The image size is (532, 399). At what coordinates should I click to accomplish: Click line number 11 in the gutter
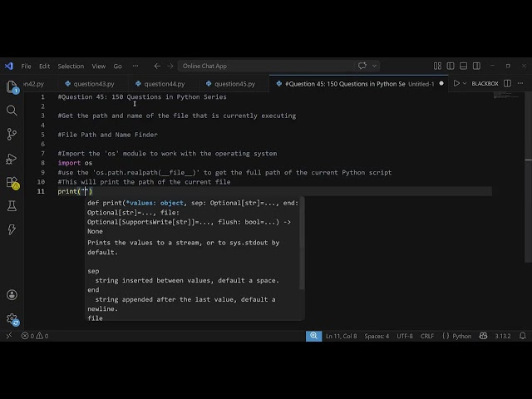(x=41, y=191)
